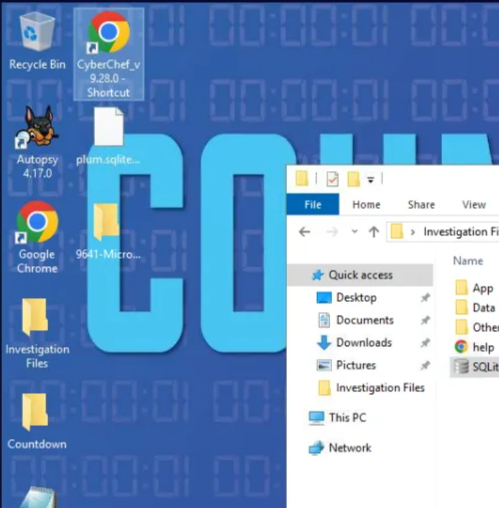Switch to the View ribbon tab
Viewport: 499px width, 508px height.
point(474,204)
